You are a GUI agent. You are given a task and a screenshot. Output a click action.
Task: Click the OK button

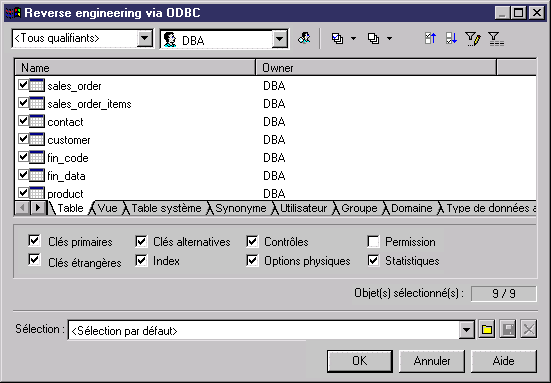click(360, 361)
